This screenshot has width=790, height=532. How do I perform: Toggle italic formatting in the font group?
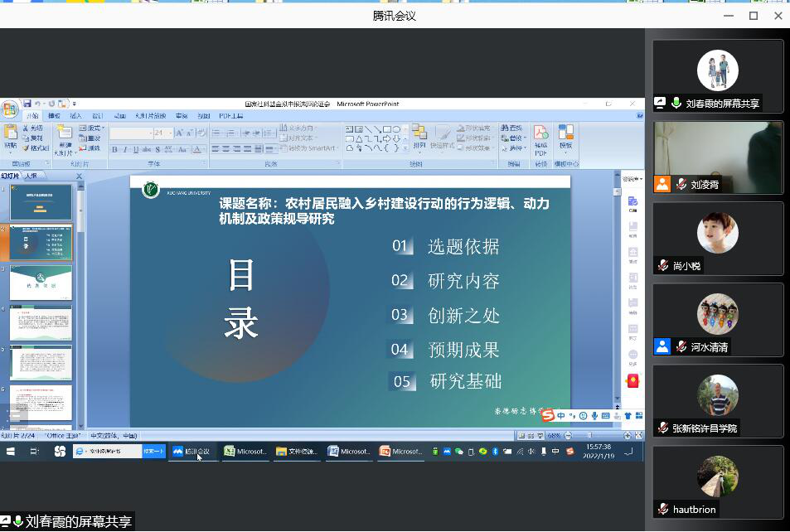pos(125,149)
